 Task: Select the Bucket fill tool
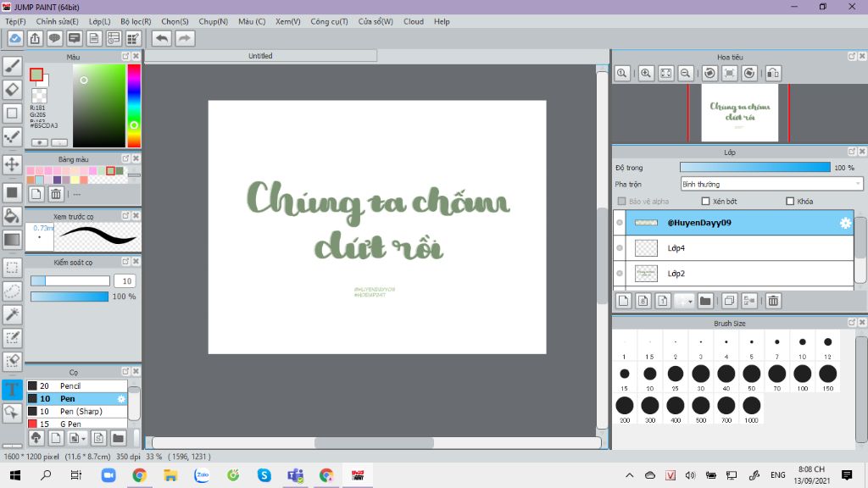12,216
